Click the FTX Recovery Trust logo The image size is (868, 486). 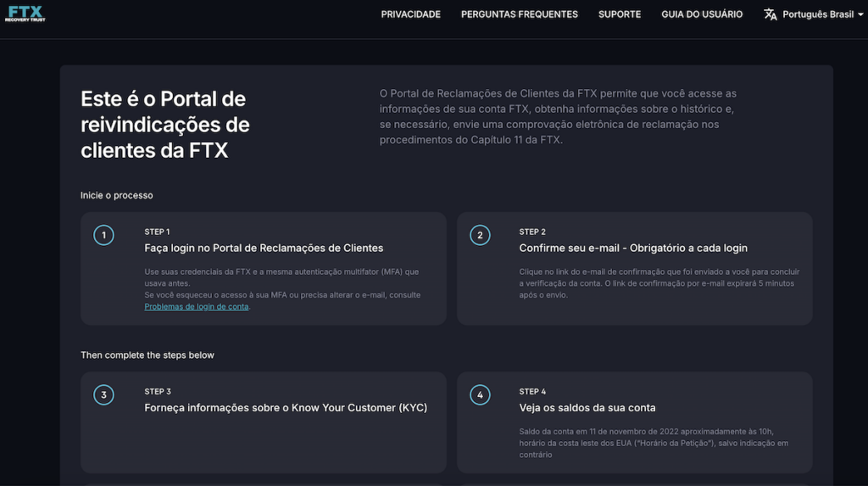coord(25,14)
